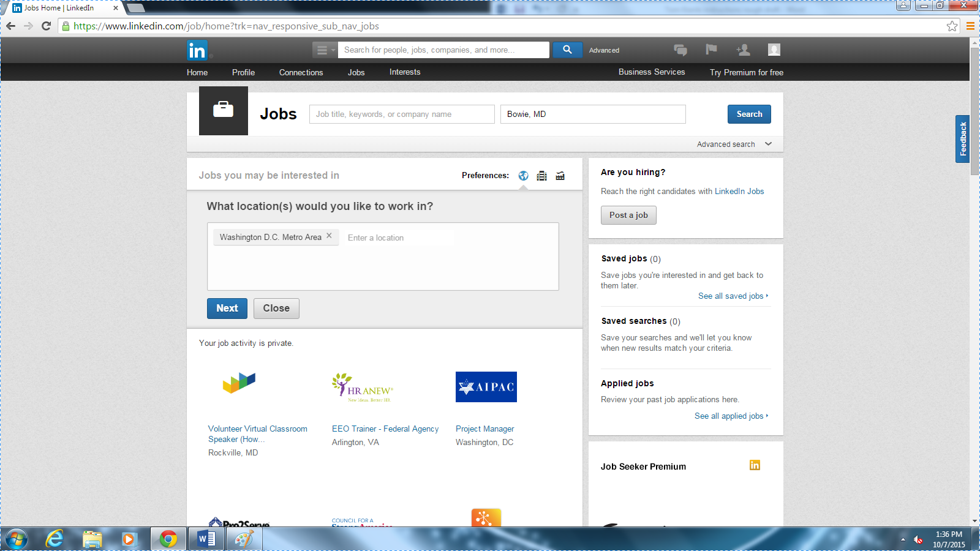Open the Jobs menu item

pos(356,72)
